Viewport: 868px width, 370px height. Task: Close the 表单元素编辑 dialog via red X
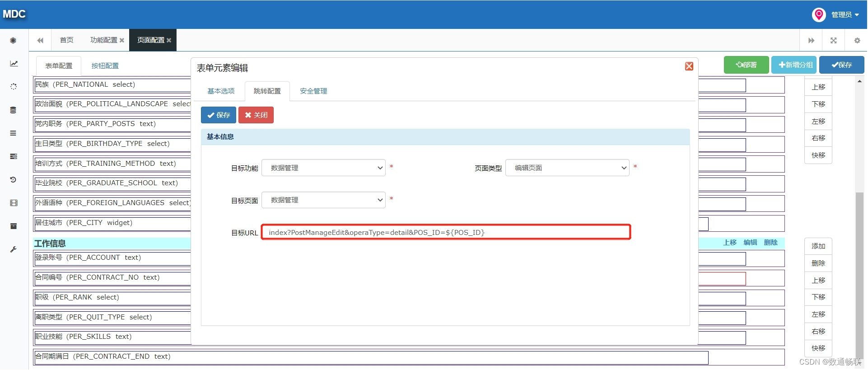tap(689, 66)
